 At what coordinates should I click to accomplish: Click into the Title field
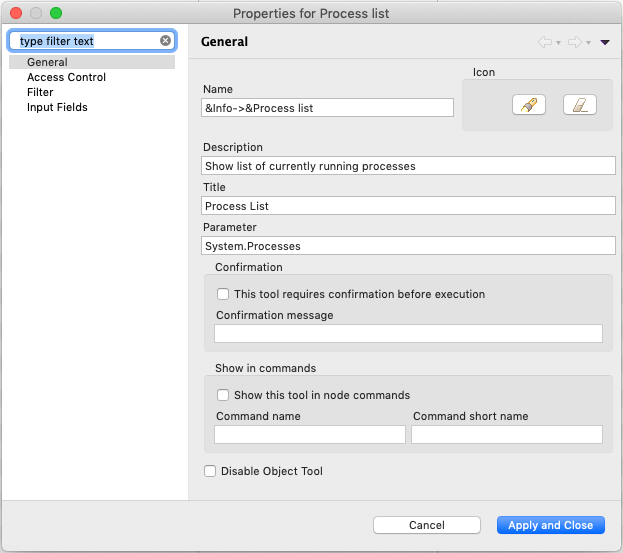pos(408,206)
